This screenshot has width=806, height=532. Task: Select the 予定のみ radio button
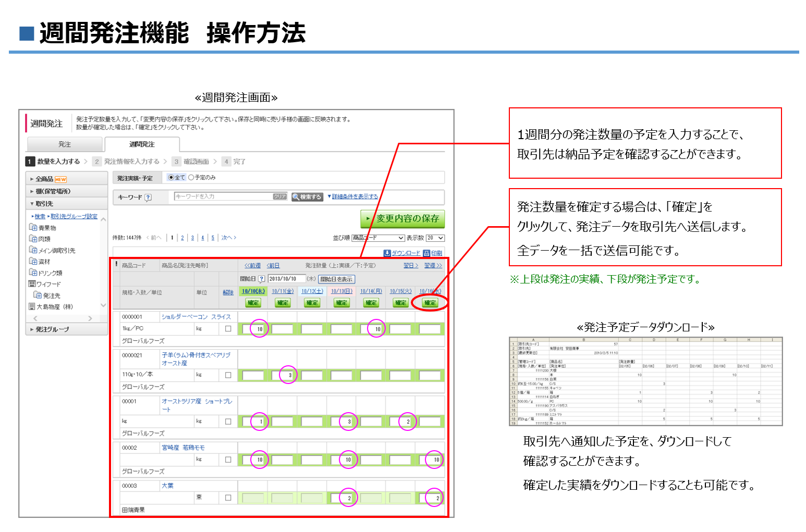pyautogui.click(x=191, y=178)
